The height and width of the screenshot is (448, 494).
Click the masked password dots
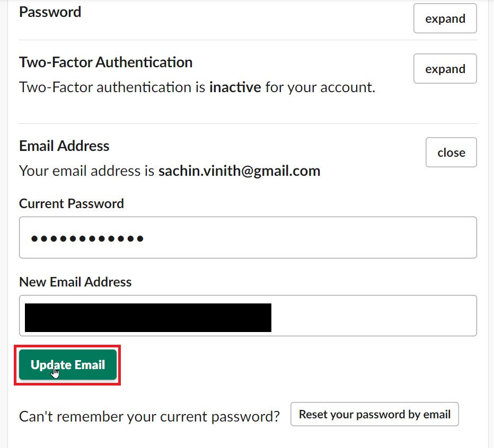(x=87, y=238)
